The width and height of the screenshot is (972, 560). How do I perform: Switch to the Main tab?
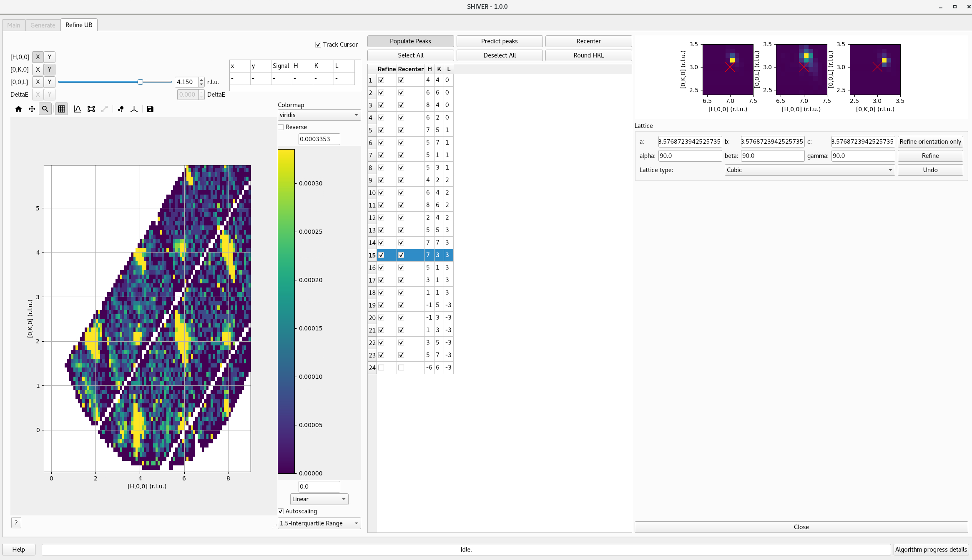(x=13, y=25)
